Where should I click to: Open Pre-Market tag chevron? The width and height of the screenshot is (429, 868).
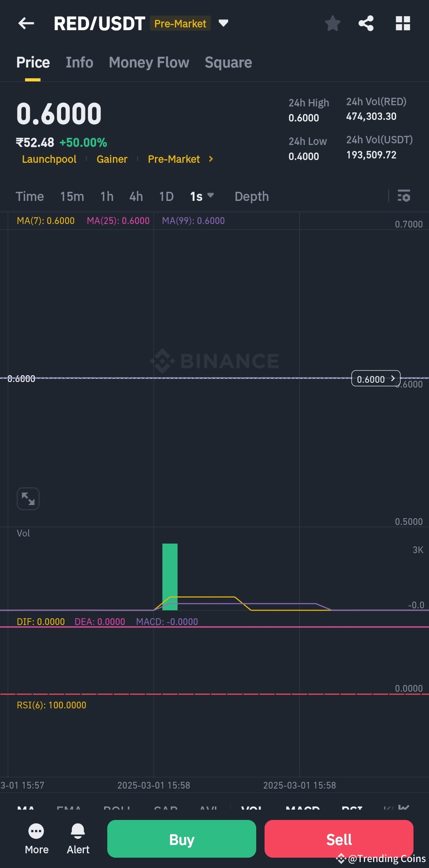tap(211, 159)
